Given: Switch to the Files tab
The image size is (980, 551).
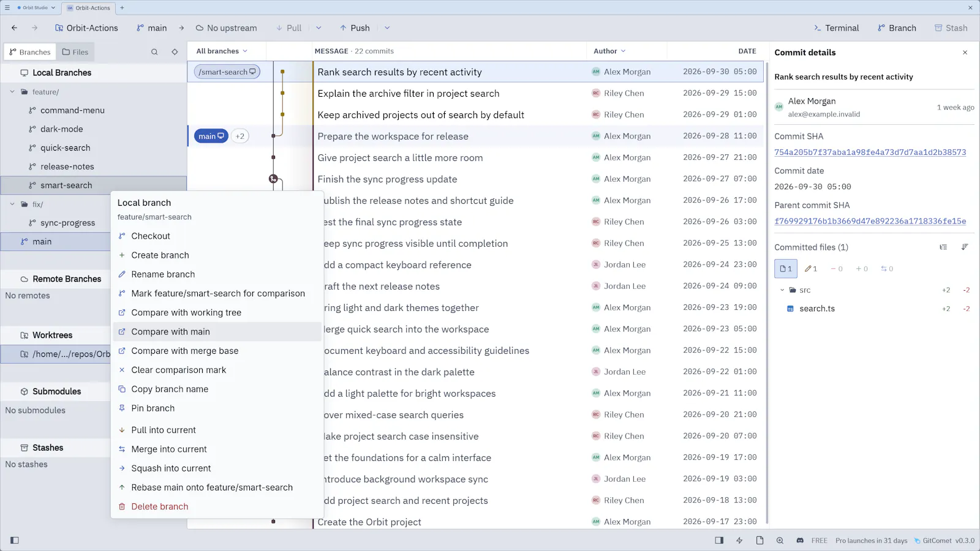Looking at the screenshot, I should (75, 52).
